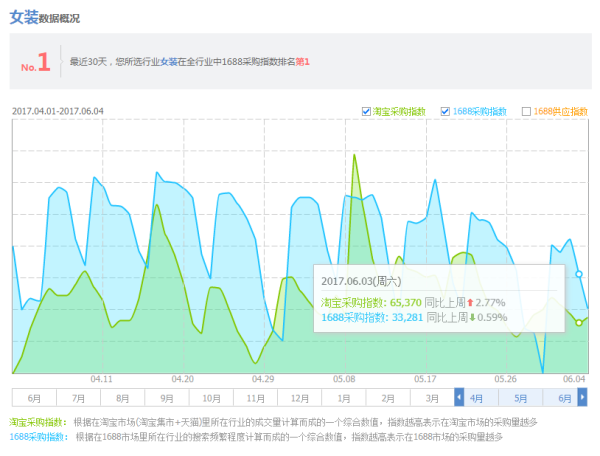Click the 05.08 date label on chart axis
Viewport: 600px width, 456px height.
tap(344, 380)
